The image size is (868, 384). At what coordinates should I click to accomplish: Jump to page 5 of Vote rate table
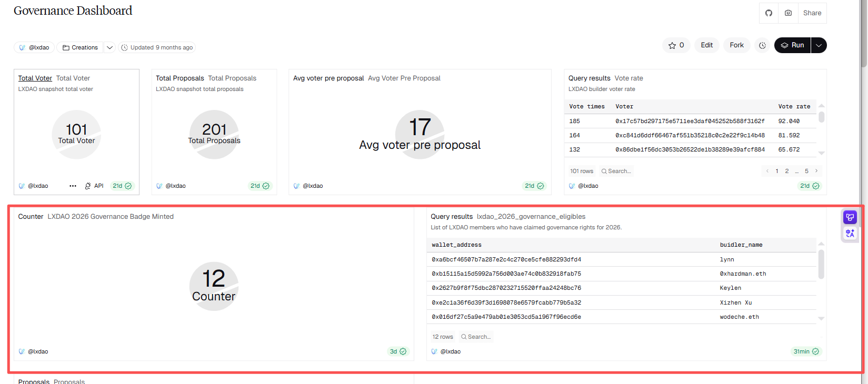click(806, 171)
